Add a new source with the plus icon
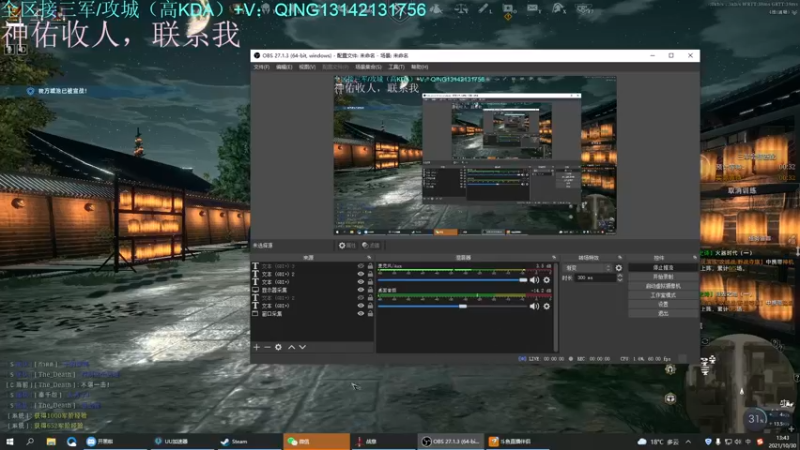Viewport: 800px width, 450px height. (x=257, y=347)
